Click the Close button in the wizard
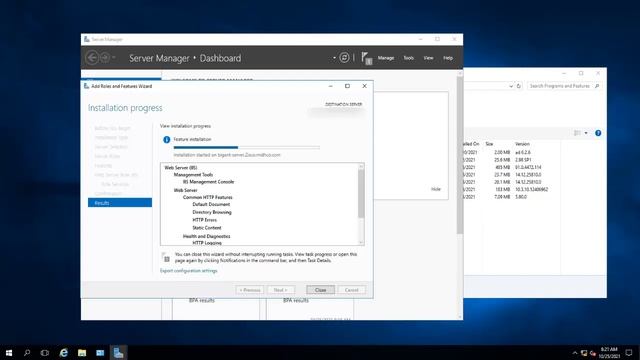This screenshot has height=360, width=640. 320,290
